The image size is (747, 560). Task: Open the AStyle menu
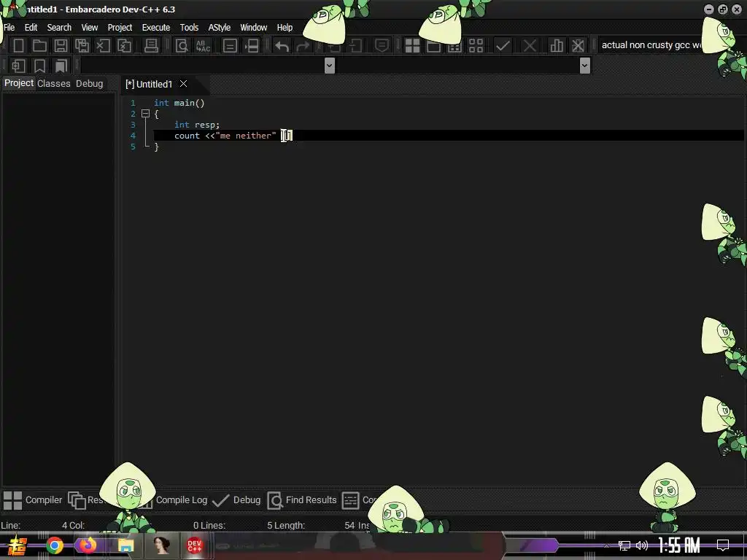pos(219,28)
